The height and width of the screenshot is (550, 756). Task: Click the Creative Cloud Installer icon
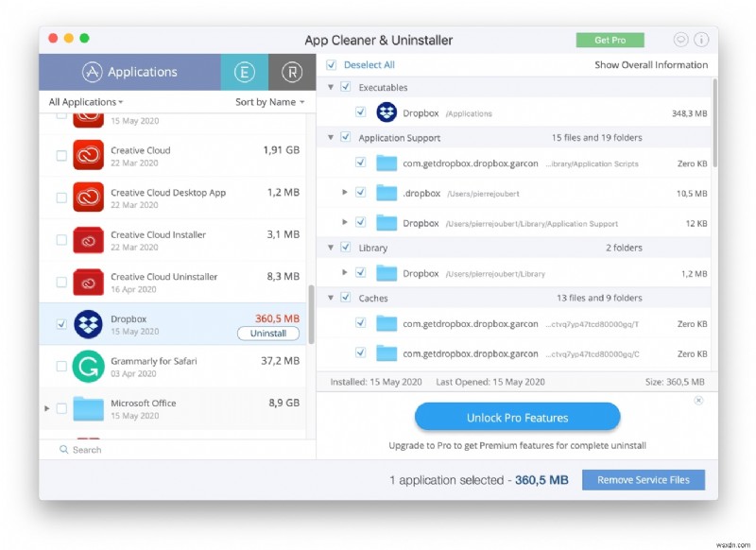(x=87, y=240)
